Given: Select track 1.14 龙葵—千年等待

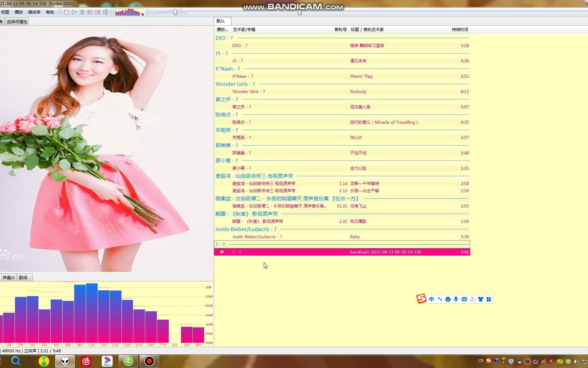Looking at the screenshot, I should [342, 184].
